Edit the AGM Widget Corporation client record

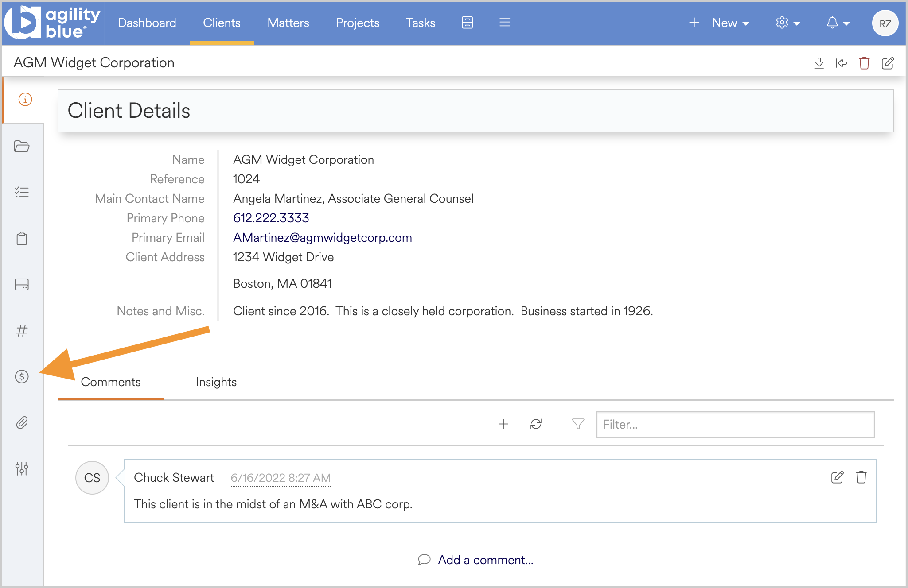[x=888, y=63]
